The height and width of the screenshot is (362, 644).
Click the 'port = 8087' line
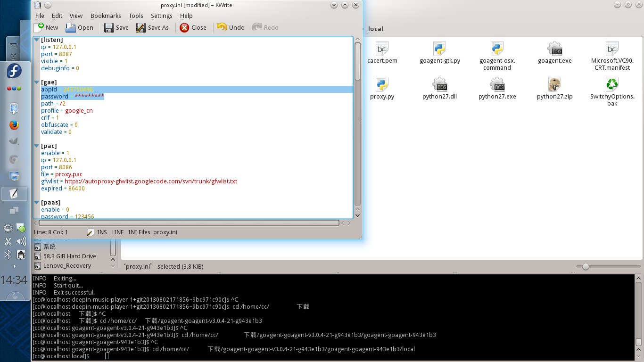(57, 54)
